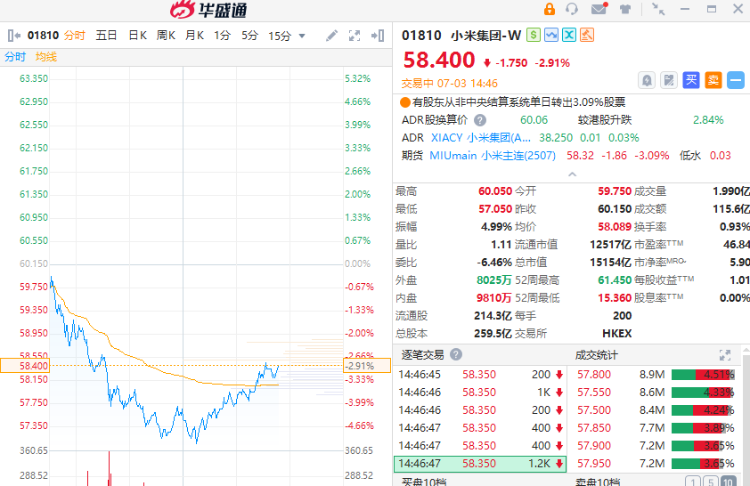Switch to 分时 chart tab
Screen dimensions: 750x486
(75, 35)
